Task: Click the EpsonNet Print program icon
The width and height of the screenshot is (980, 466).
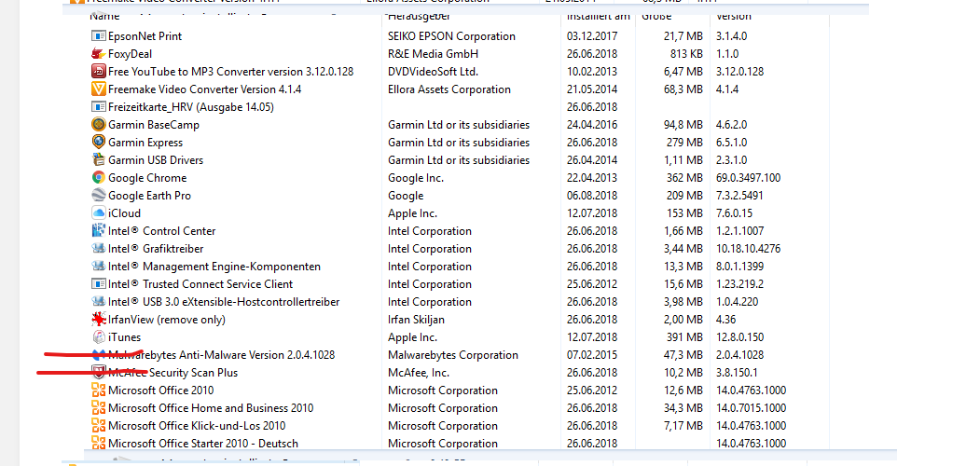Action: pyautogui.click(x=98, y=36)
